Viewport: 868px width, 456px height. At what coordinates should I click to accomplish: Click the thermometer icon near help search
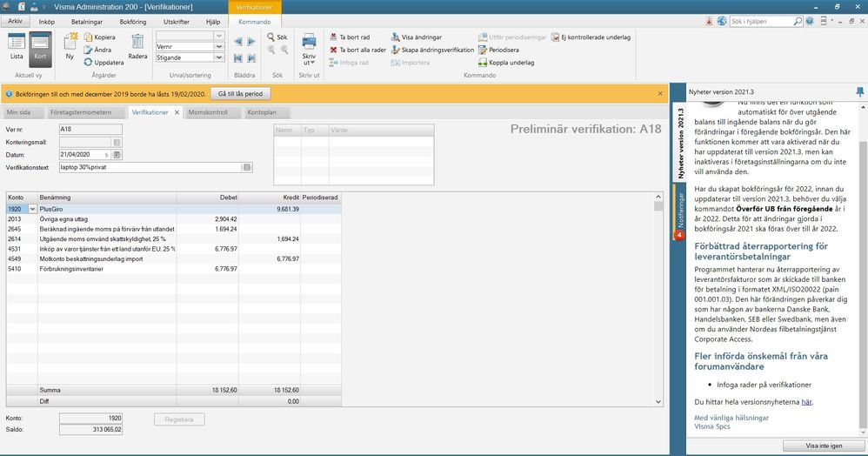(x=709, y=21)
